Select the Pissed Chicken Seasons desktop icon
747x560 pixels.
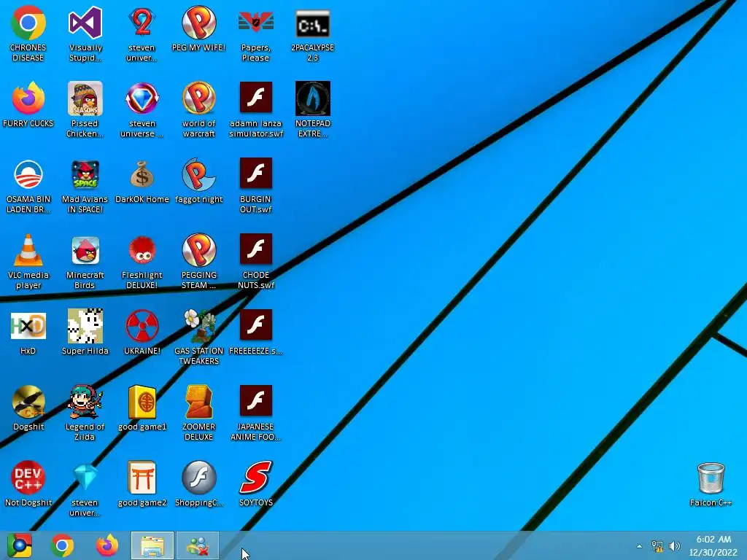tap(85, 98)
